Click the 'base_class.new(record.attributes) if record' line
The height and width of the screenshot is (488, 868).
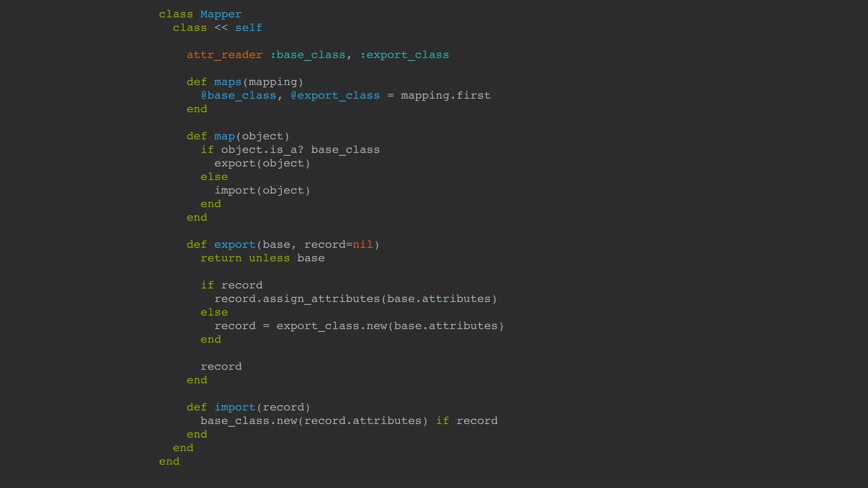click(x=349, y=421)
